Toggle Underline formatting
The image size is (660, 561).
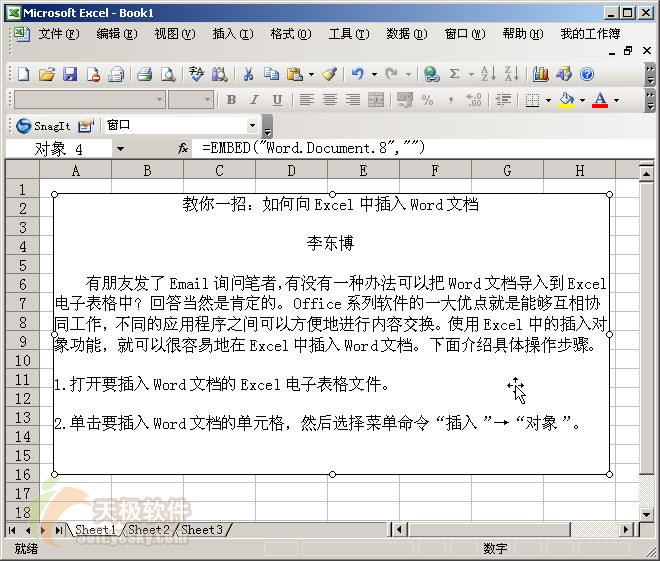pos(277,100)
